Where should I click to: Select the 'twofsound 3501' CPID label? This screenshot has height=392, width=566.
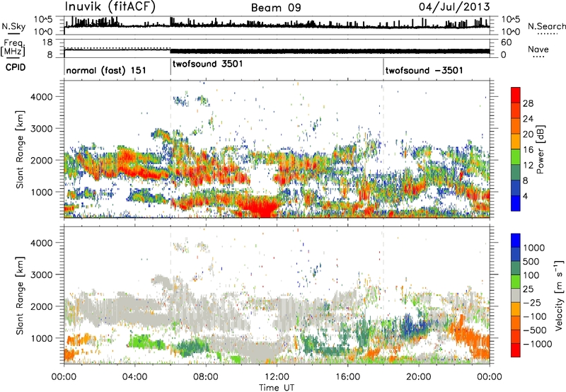[208, 64]
